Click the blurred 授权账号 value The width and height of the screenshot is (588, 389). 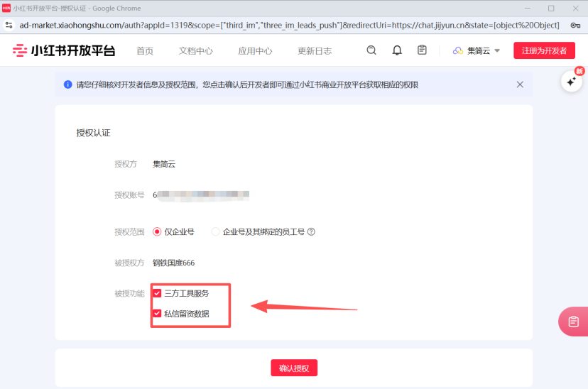tap(201, 195)
